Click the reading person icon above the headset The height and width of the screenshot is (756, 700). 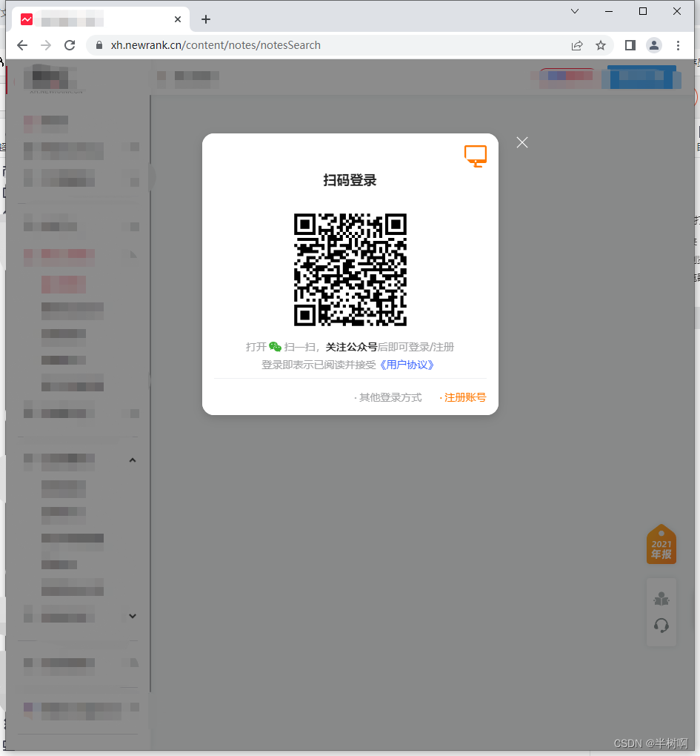tap(661, 599)
